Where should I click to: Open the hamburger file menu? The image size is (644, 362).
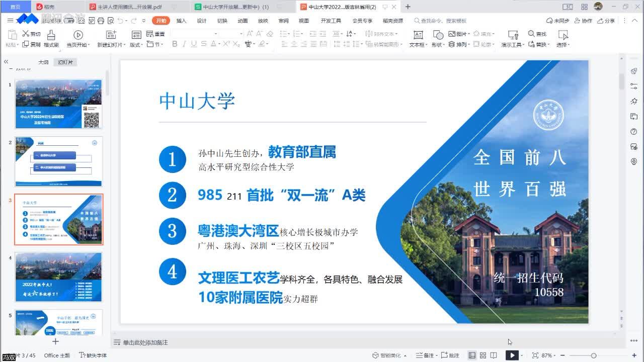click(x=10, y=20)
